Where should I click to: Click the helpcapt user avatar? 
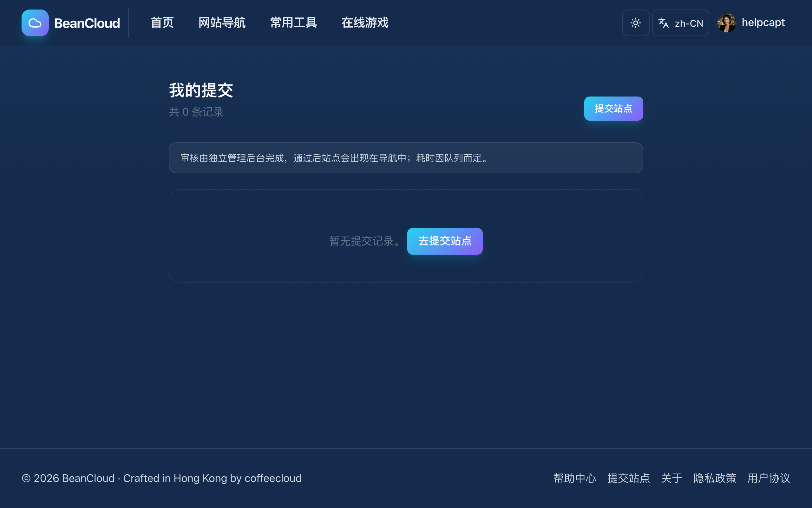[727, 23]
